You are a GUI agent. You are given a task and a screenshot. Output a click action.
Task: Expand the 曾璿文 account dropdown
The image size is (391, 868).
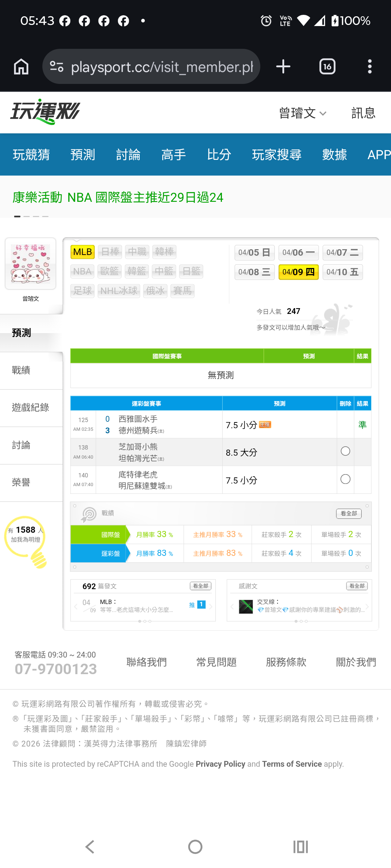303,113
